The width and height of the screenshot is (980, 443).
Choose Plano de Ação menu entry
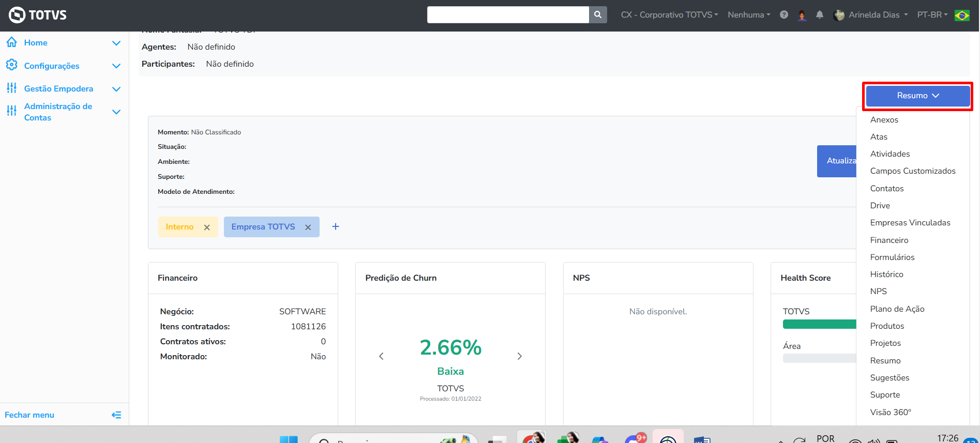(897, 309)
